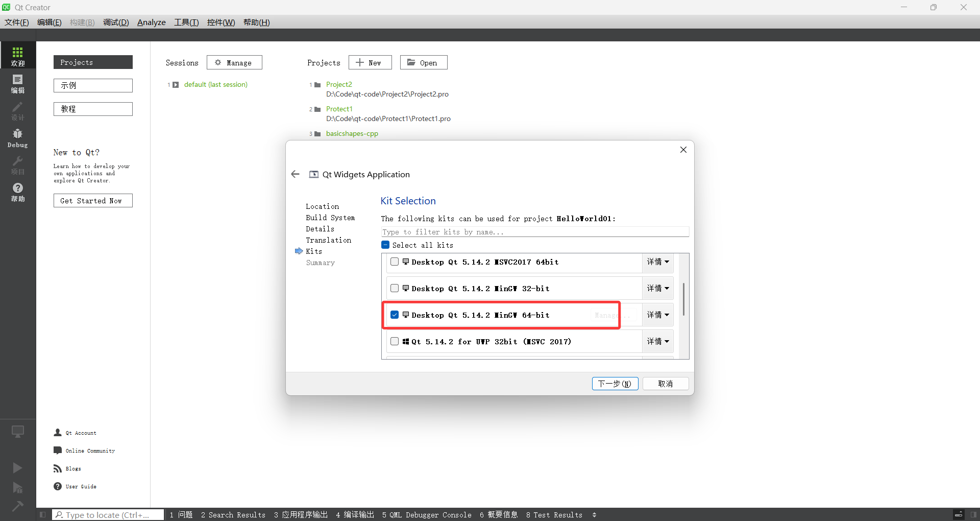Open the 编译输出 pane
The height and width of the screenshot is (521, 980).
pyautogui.click(x=355, y=515)
